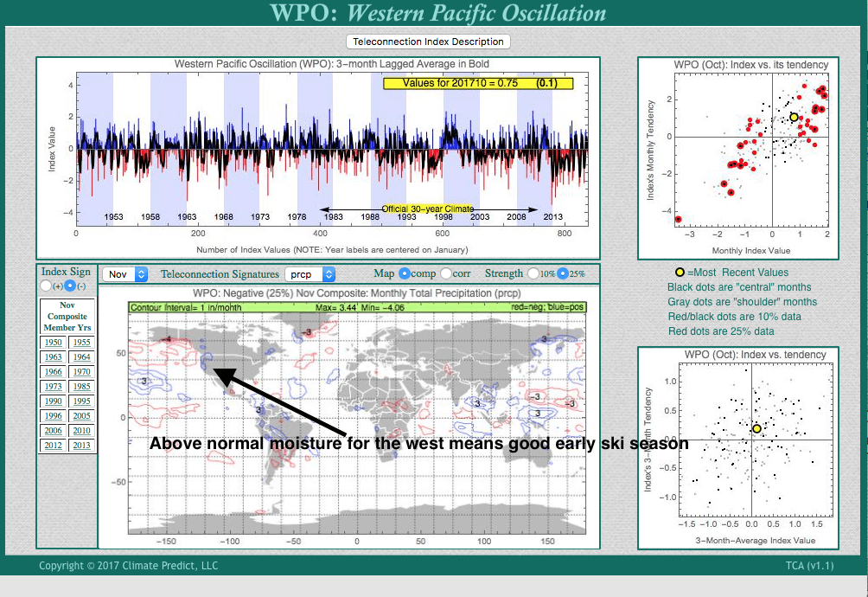868x597 pixels.
Task: Click the 'TCA (v1.1)' version label
Action: pyautogui.click(x=809, y=566)
